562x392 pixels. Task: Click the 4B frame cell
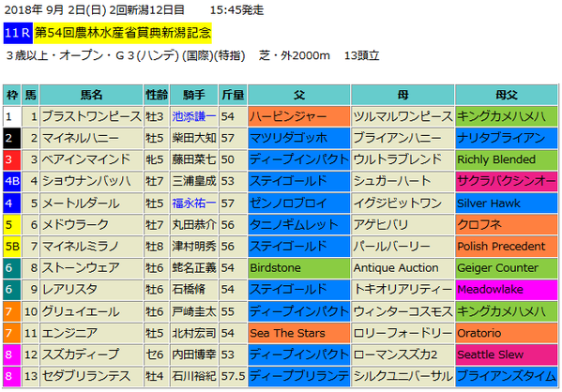pyautogui.click(x=12, y=181)
